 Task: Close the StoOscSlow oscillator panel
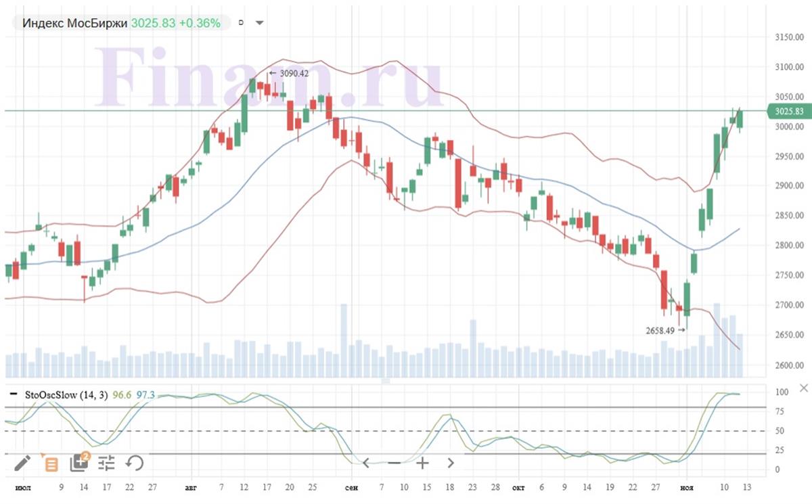click(803, 388)
